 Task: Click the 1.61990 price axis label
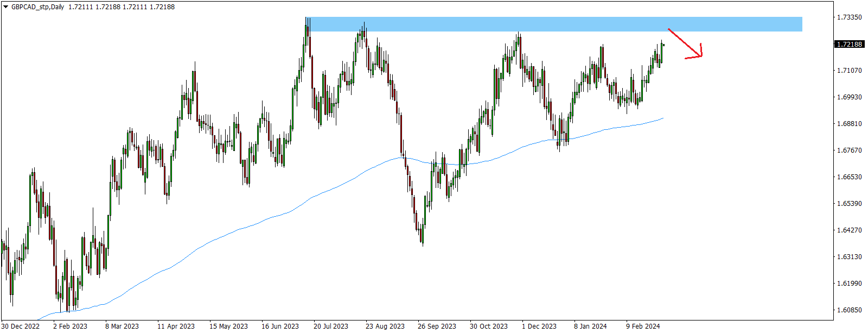pos(849,284)
